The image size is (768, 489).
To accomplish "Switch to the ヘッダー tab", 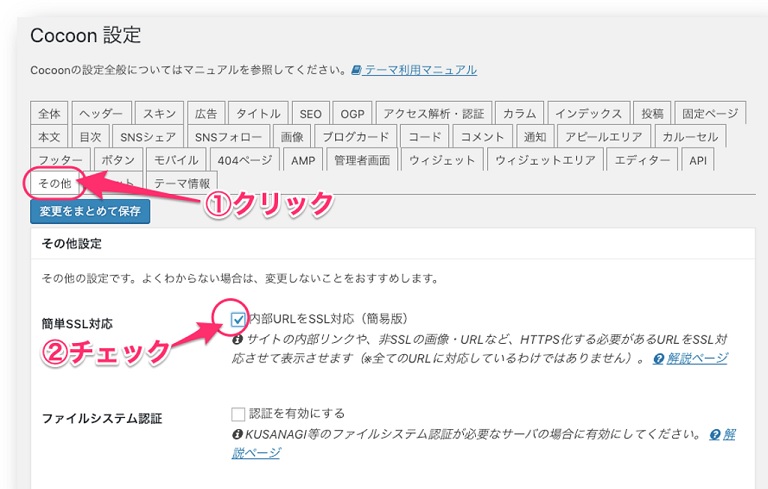I will pos(101,114).
